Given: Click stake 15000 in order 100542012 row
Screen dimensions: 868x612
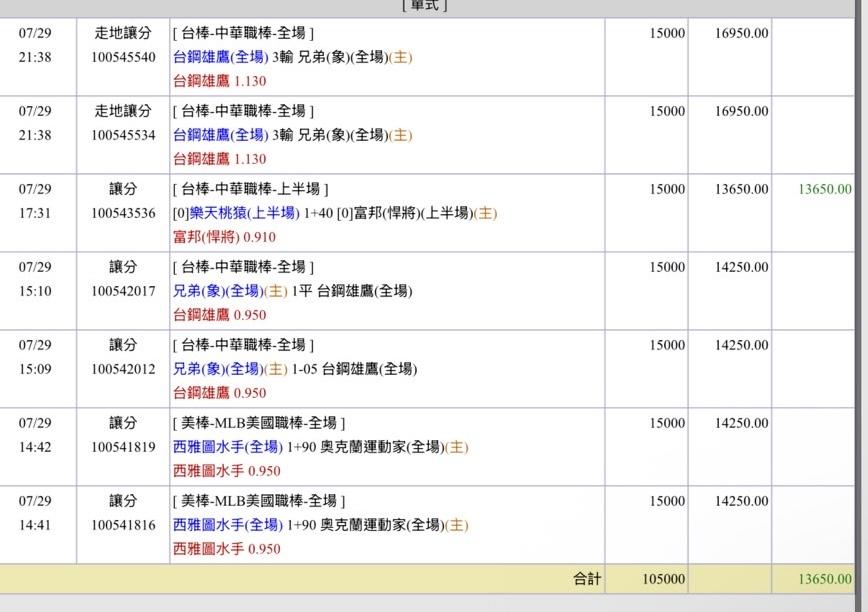Looking at the screenshot, I should pos(667,345).
